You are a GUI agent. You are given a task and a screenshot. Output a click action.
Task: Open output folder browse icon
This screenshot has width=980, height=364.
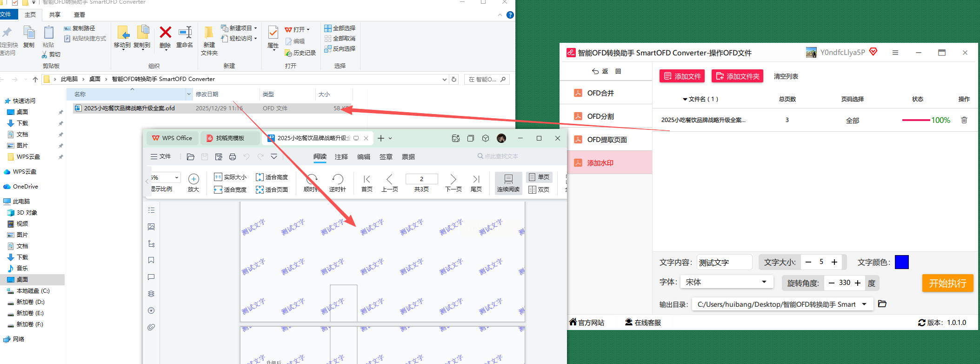pyautogui.click(x=882, y=304)
